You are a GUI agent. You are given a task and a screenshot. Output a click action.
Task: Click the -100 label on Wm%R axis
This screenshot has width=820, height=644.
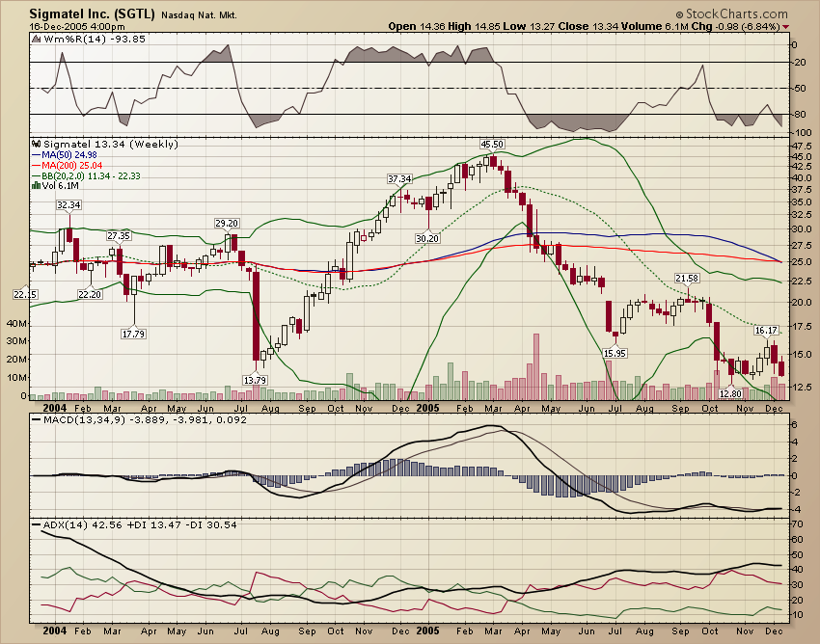[802, 133]
